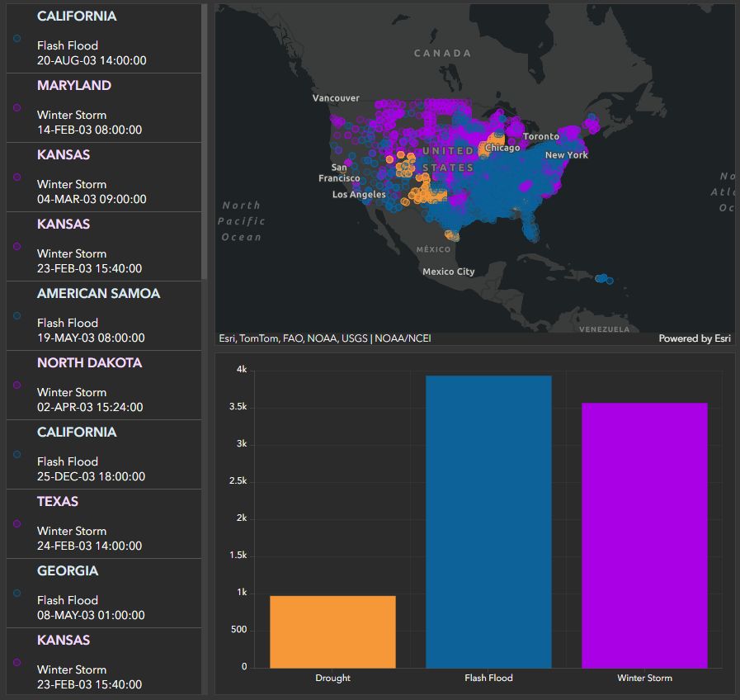Open the Texas Winter Storm 24-FEB-03 entry
Viewport: 740px width, 700px height.
point(104,524)
